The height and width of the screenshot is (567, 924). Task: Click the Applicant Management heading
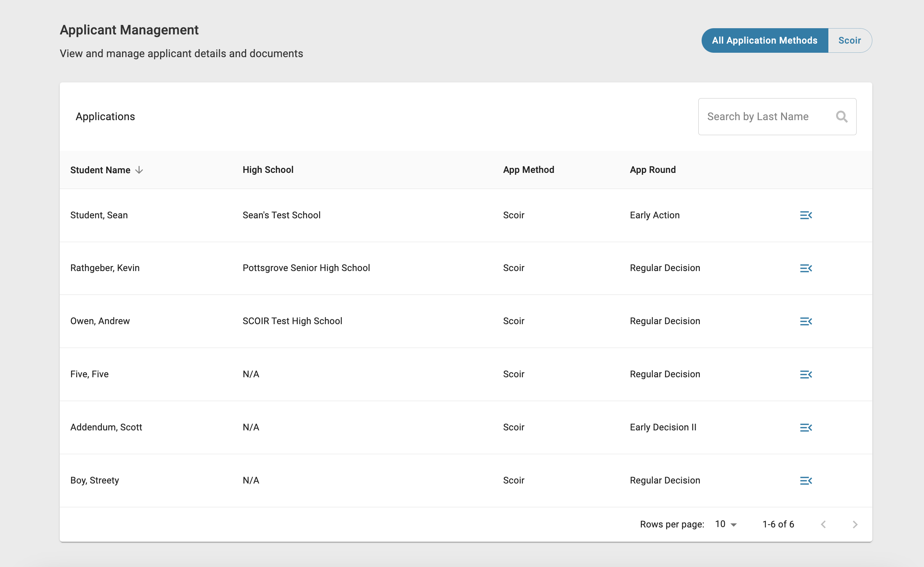[x=129, y=30]
